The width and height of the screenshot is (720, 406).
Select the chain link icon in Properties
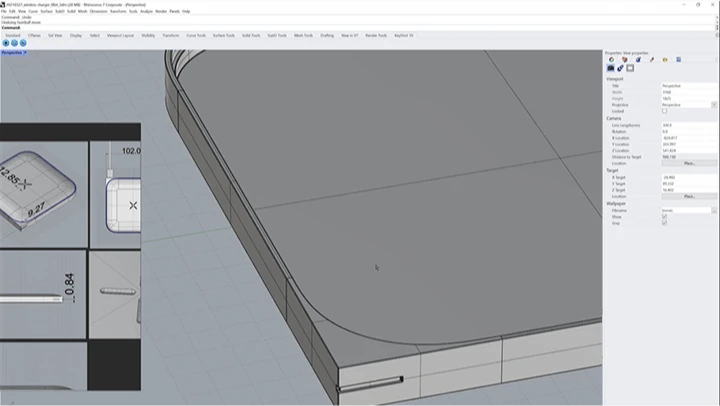tap(620, 68)
